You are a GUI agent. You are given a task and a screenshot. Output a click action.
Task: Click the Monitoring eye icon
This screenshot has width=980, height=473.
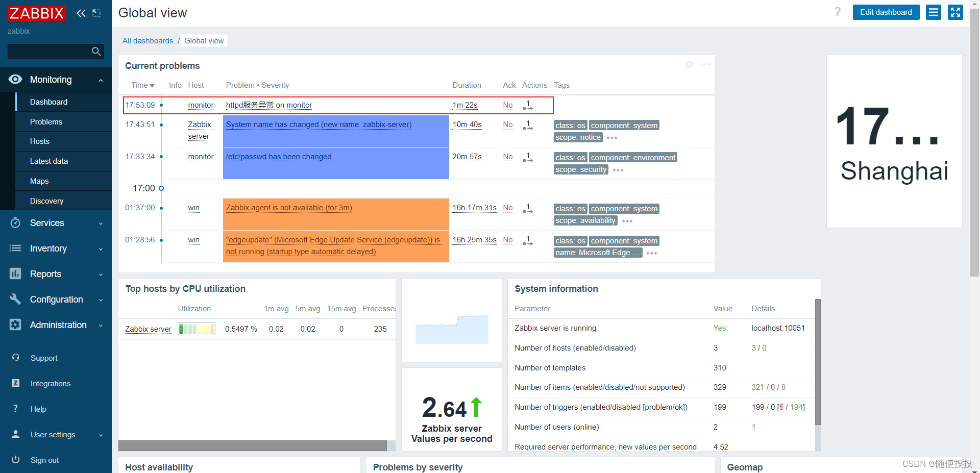coord(15,79)
